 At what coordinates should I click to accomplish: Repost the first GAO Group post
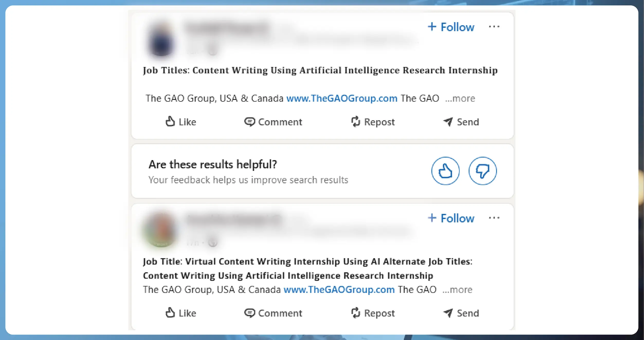tap(373, 122)
